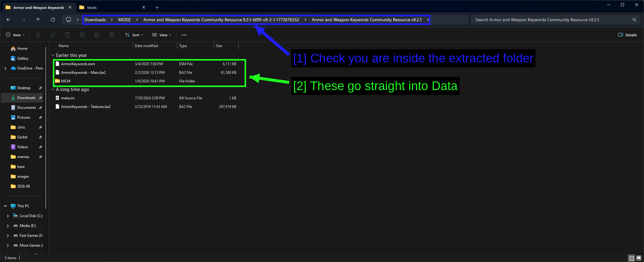Click the pin icon next to Pictures
Screen dimensions: 644x262
click(x=40, y=117)
